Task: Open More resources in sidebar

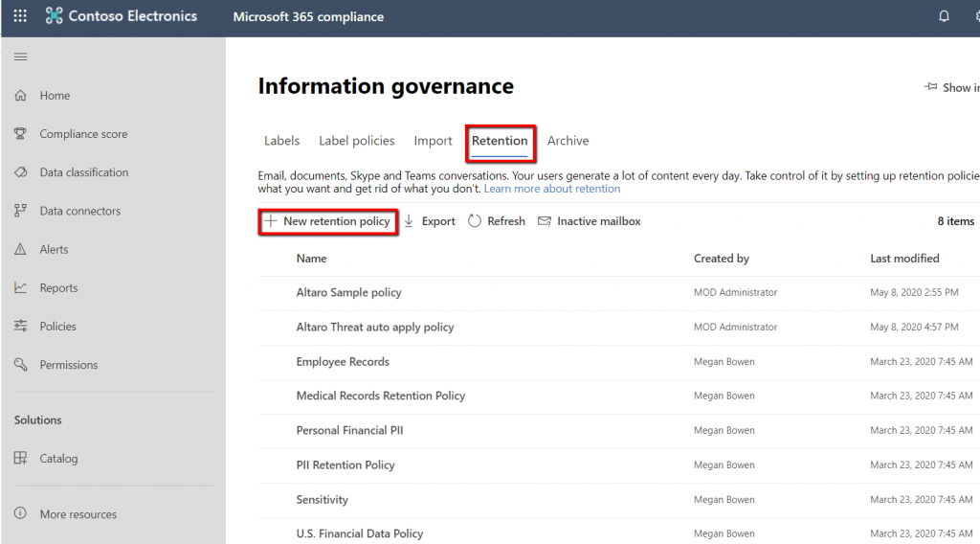Action: point(78,514)
